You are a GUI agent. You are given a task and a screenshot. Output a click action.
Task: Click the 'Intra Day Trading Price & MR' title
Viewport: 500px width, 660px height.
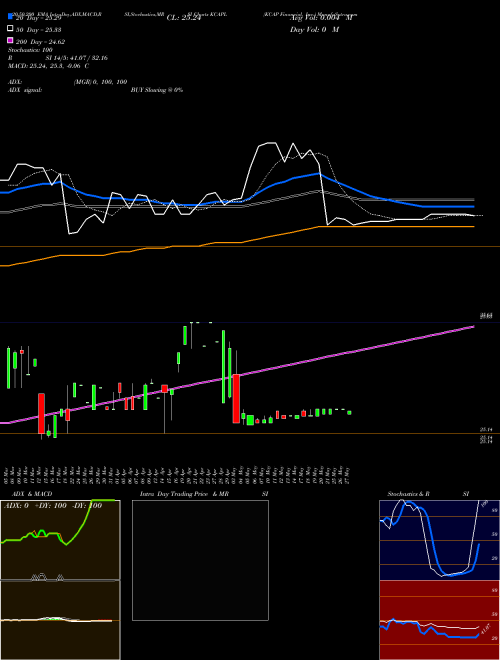(184, 494)
